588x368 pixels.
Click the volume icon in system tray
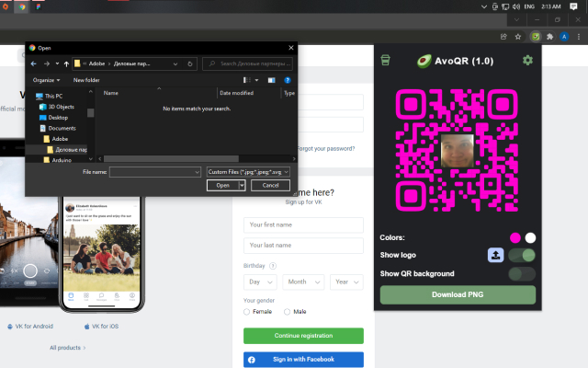coord(516,6)
